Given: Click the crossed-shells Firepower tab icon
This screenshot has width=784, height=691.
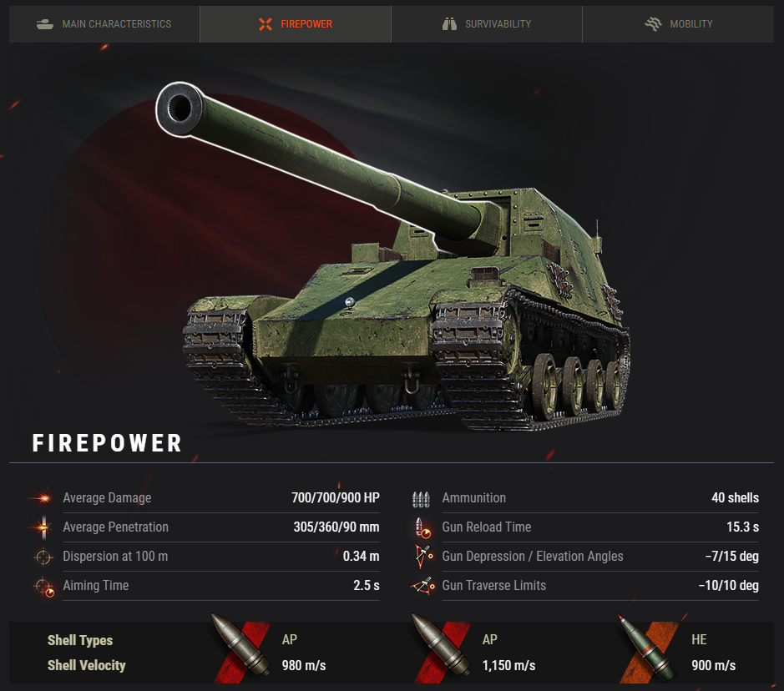Looking at the screenshot, I should click(266, 24).
